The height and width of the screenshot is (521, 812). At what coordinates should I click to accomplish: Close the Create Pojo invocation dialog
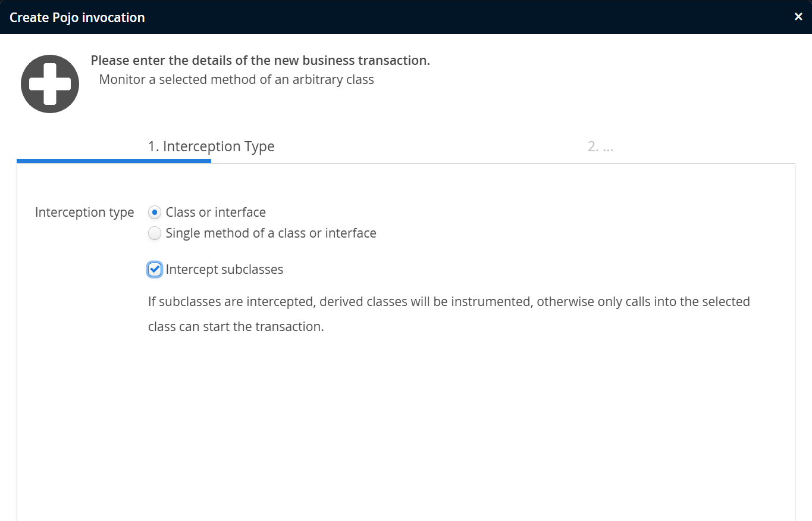(x=798, y=17)
